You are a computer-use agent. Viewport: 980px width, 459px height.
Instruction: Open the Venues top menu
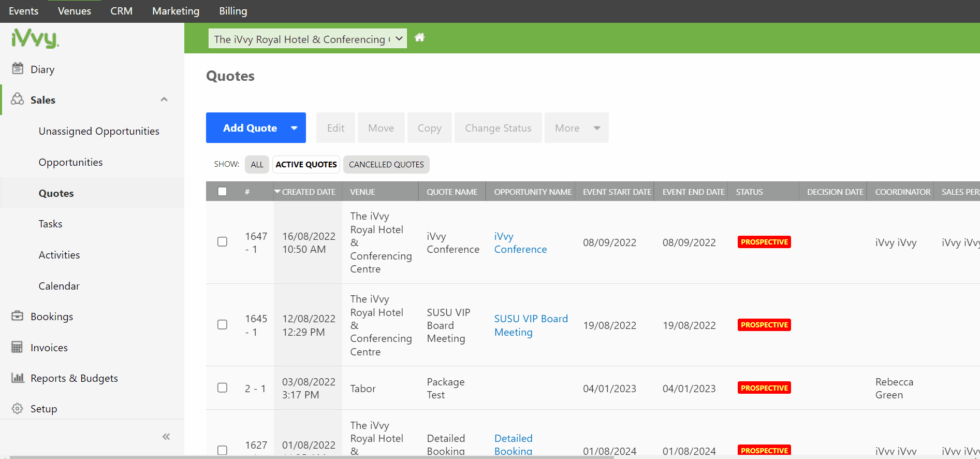[x=75, y=11]
